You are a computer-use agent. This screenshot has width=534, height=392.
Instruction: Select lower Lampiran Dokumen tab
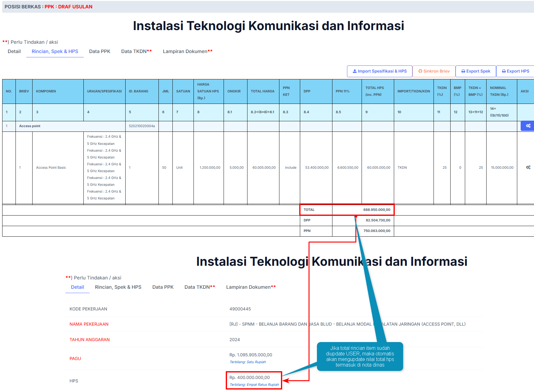click(x=251, y=287)
